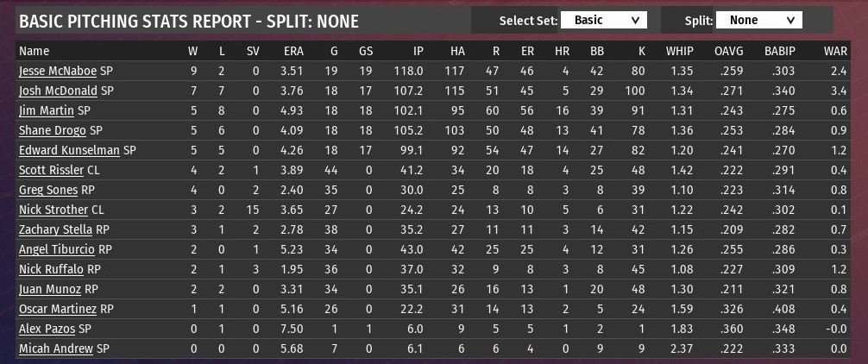
Task: Sort table by ERA column header
Action: 292,51
